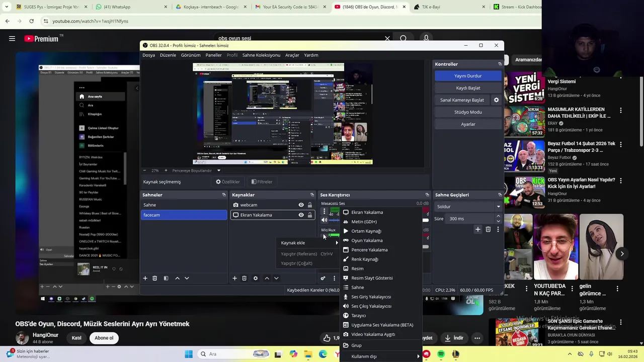Open OBS Yayın Ayarları video thumbnail
Screen dimensions: 644x362
(x=525, y=192)
